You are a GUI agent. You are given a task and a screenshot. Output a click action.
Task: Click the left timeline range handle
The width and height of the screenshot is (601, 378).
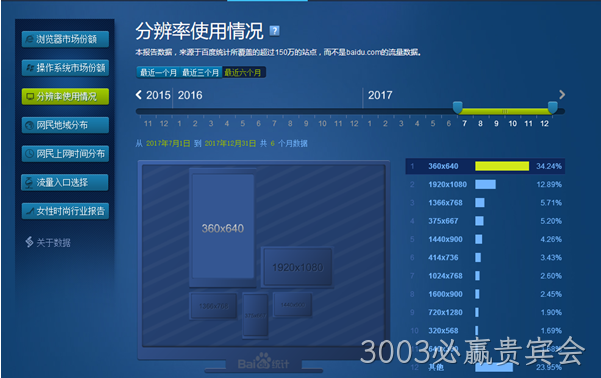coord(457,107)
